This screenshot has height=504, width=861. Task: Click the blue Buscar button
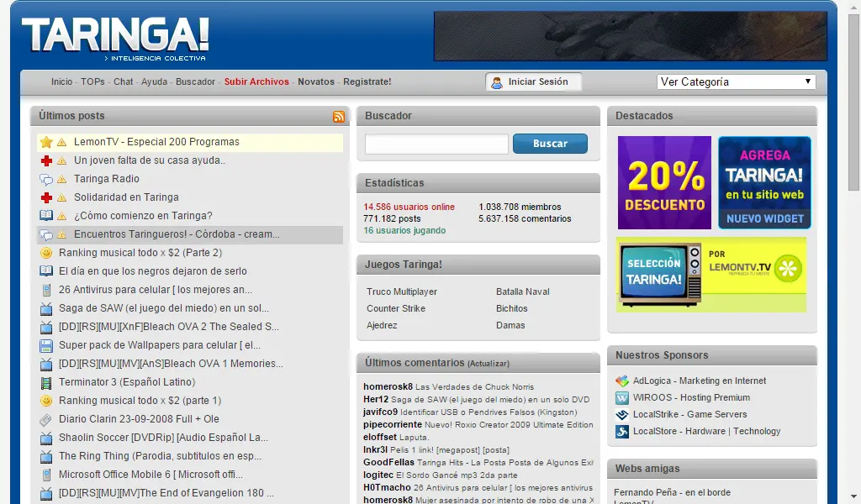(x=550, y=144)
